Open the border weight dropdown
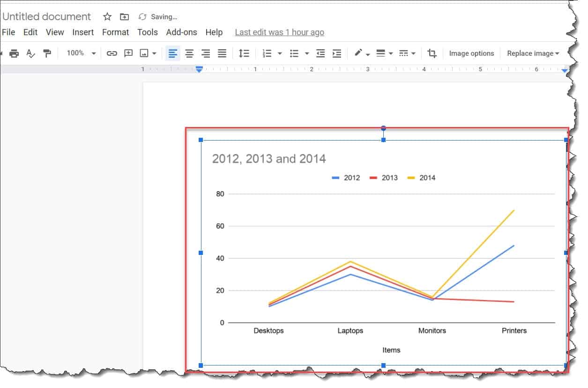 coord(384,53)
